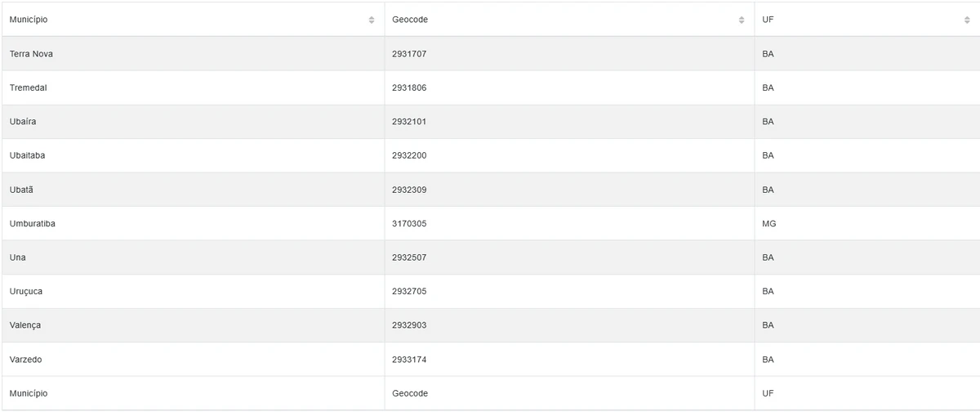
Task: Click the footer Geocode label
Action: point(410,393)
